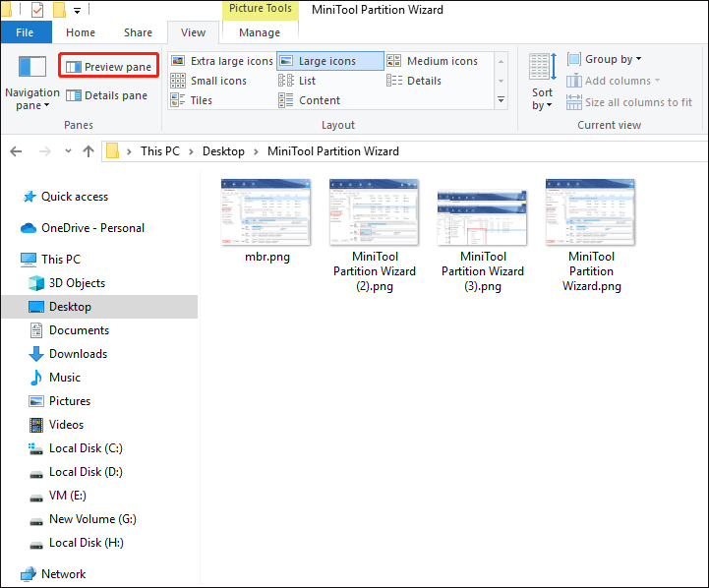The image size is (709, 588).
Task: Open Videos folder in sidebar
Action: 56,425
